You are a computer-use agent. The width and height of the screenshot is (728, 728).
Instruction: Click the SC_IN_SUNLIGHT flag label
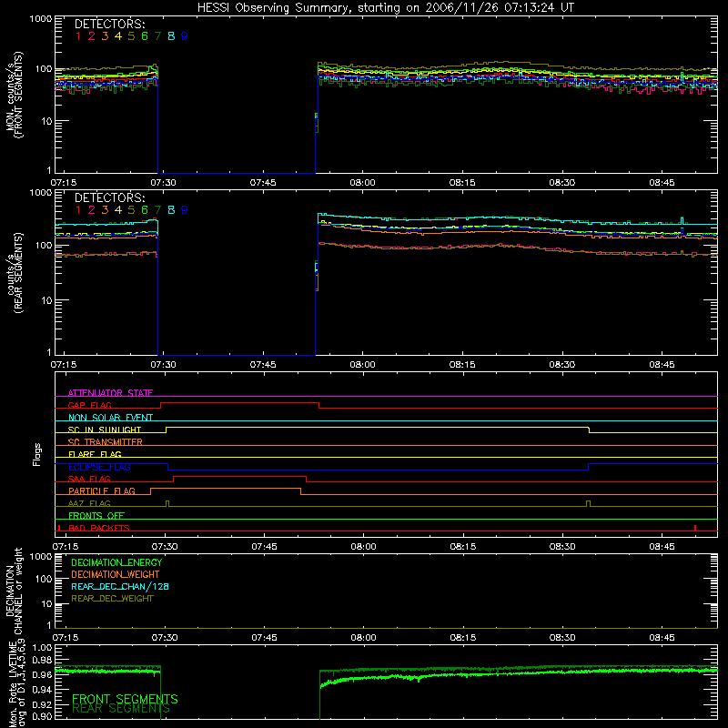point(105,430)
